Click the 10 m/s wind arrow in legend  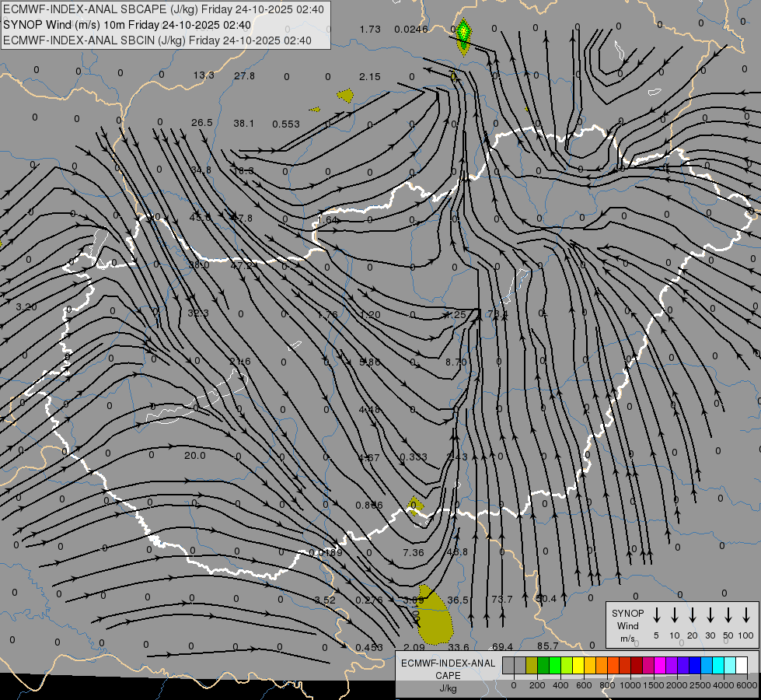[674, 615]
